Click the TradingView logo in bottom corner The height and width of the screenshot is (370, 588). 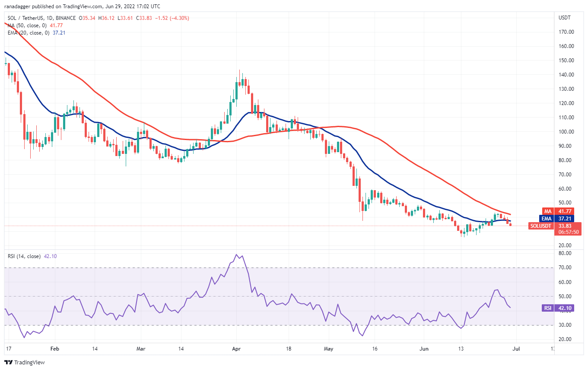[x=25, y=363]
